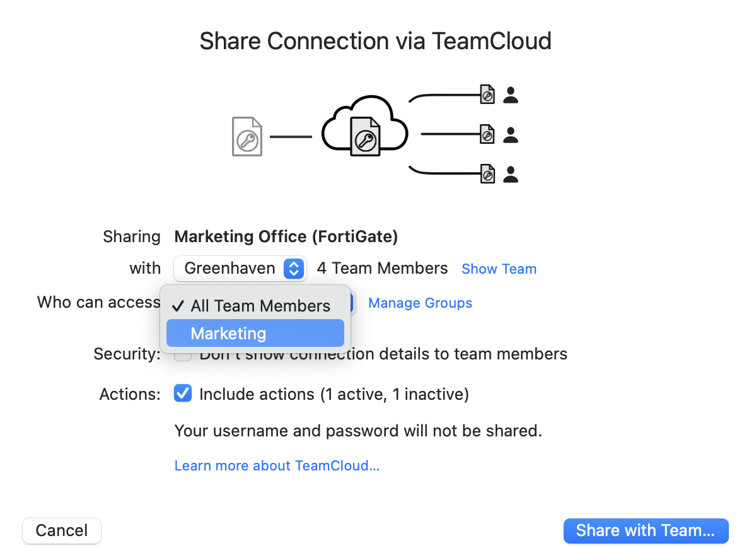
Task: Choose All Team Members menu option
Action: point(255,306)
